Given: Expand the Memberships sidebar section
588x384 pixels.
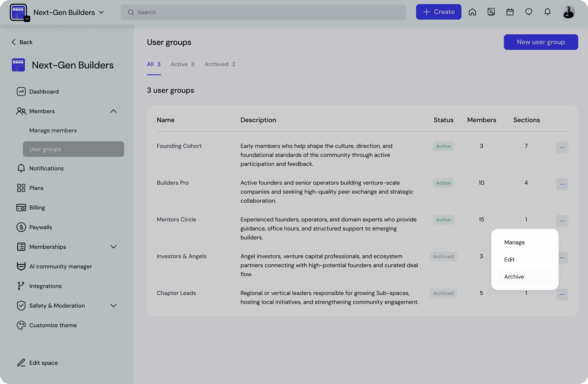Looking at the screenshot, I should click(113, 247).
